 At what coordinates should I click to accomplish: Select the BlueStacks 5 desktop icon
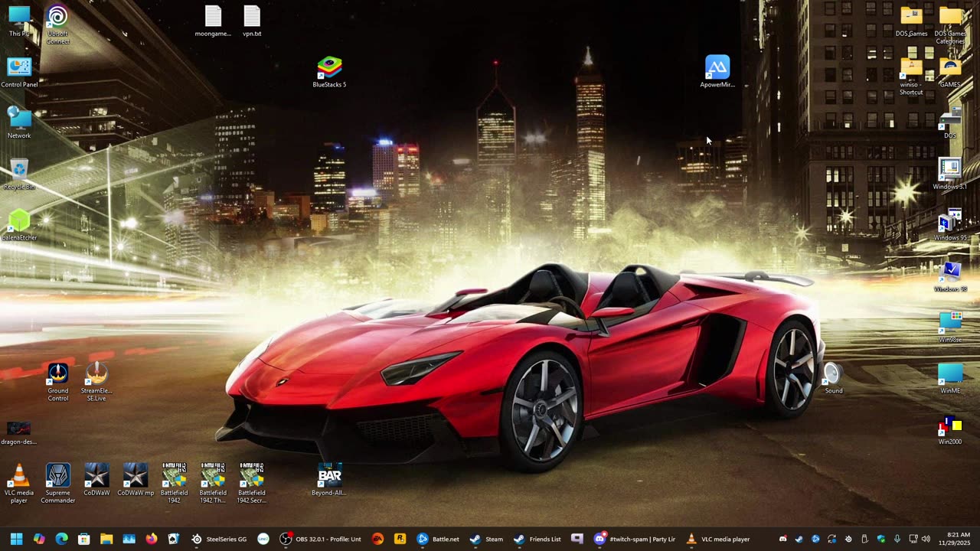point(329,73)
